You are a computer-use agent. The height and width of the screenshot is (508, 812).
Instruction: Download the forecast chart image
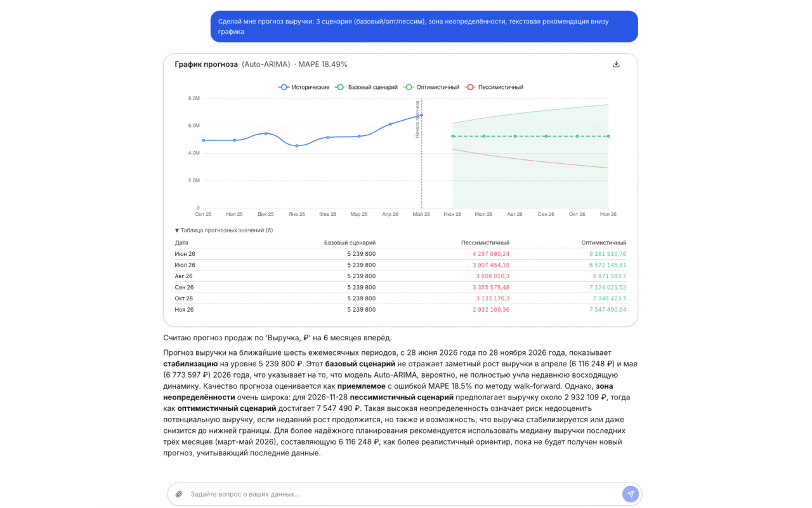(616, 64)
